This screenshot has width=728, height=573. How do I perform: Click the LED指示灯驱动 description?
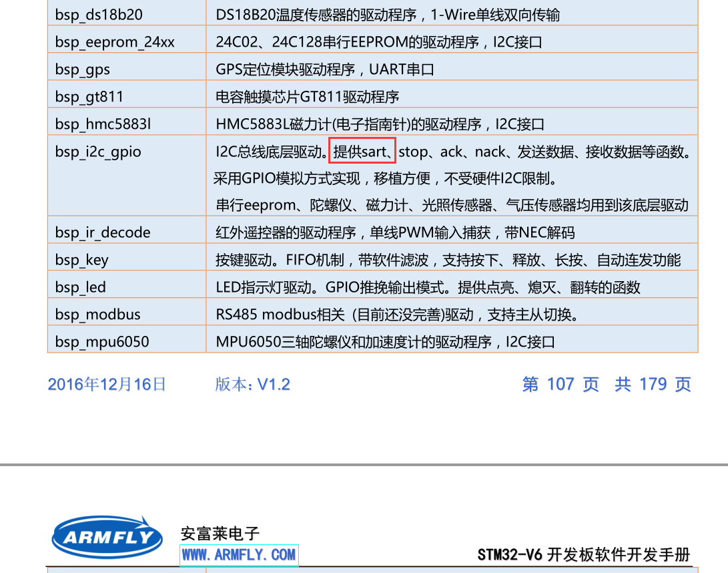pos(428,288)
